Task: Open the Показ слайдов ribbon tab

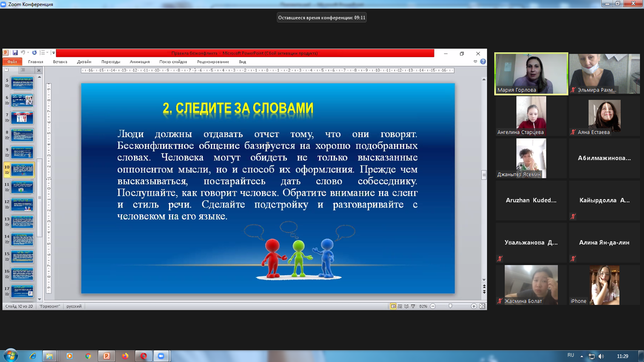Action: click(173, 62)
